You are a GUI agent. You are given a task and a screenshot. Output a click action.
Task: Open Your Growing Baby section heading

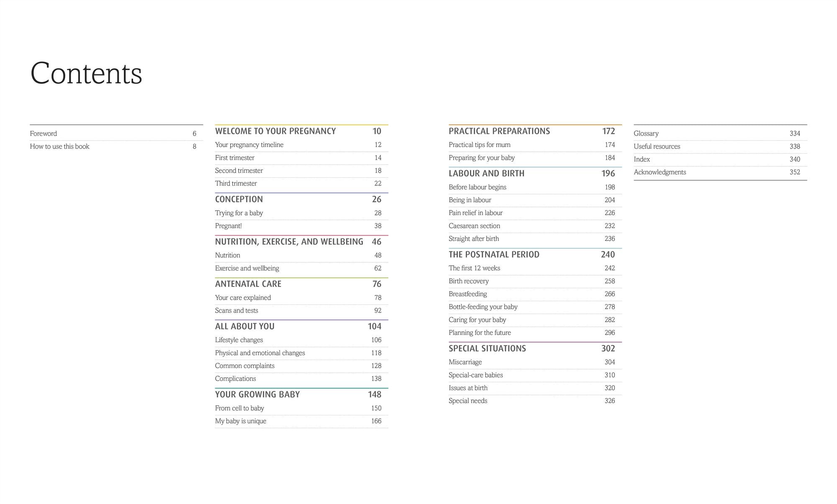[257, 394]
